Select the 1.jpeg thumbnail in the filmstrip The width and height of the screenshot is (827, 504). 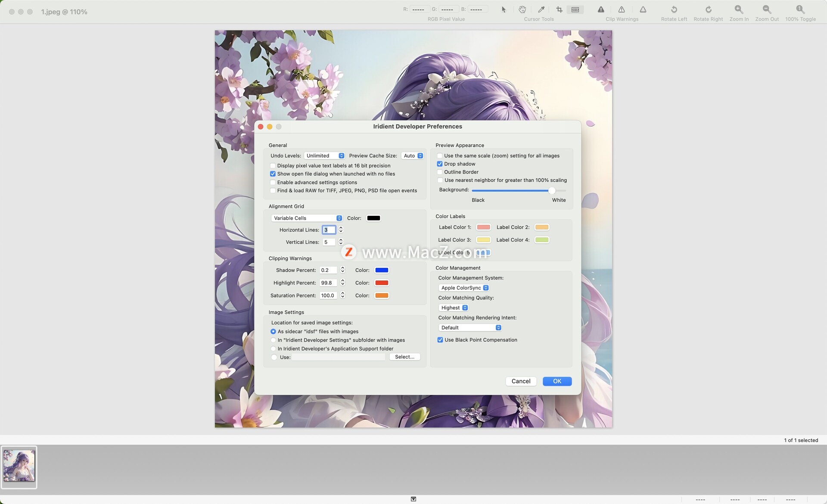coord(19,467)
